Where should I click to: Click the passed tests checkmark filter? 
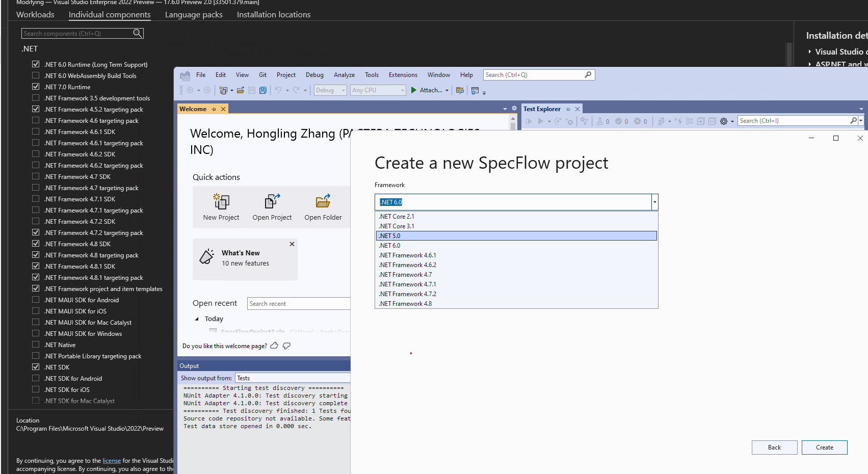pyautogui.click(x=618, y=121)
